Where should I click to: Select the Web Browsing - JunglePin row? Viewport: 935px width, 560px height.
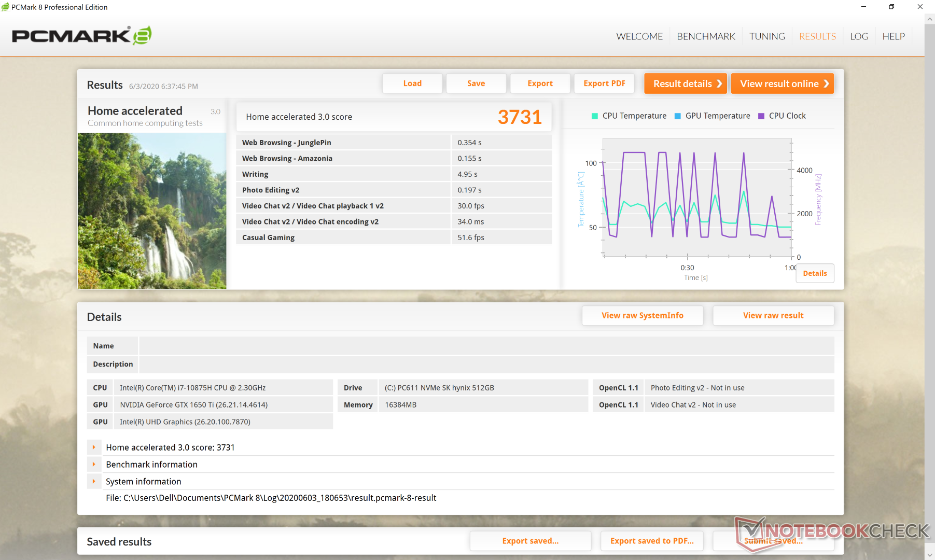click(394, 143)
